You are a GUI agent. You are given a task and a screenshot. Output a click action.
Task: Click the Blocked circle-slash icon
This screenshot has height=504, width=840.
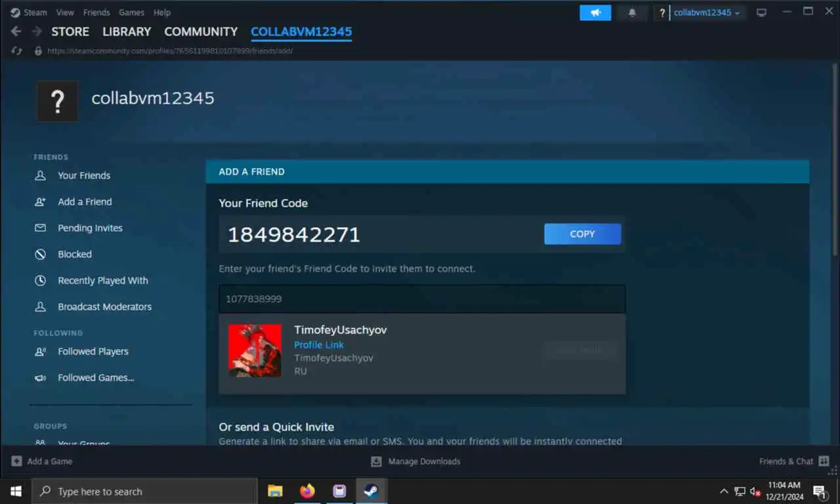click(x=40, y=254)
